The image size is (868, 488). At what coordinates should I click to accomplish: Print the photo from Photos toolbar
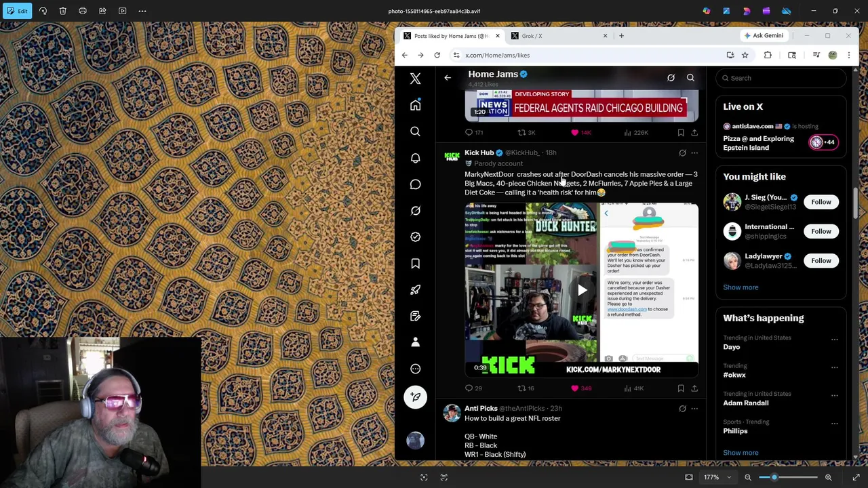pos(83,11)
